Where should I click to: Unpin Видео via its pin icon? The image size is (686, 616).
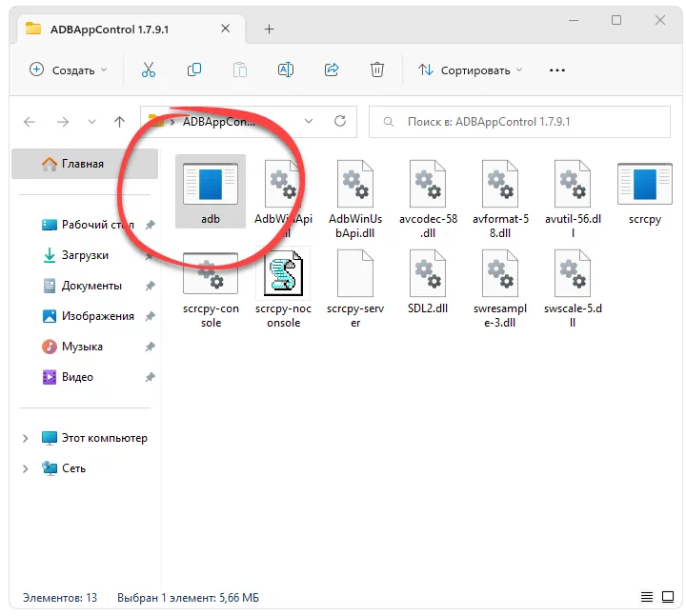(x=151, y=377)
